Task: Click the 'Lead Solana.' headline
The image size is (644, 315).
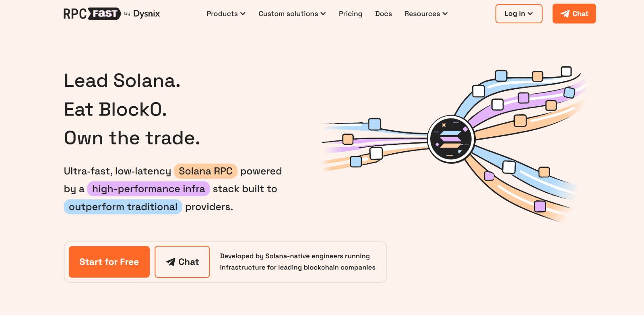Action: coord(122,80)
